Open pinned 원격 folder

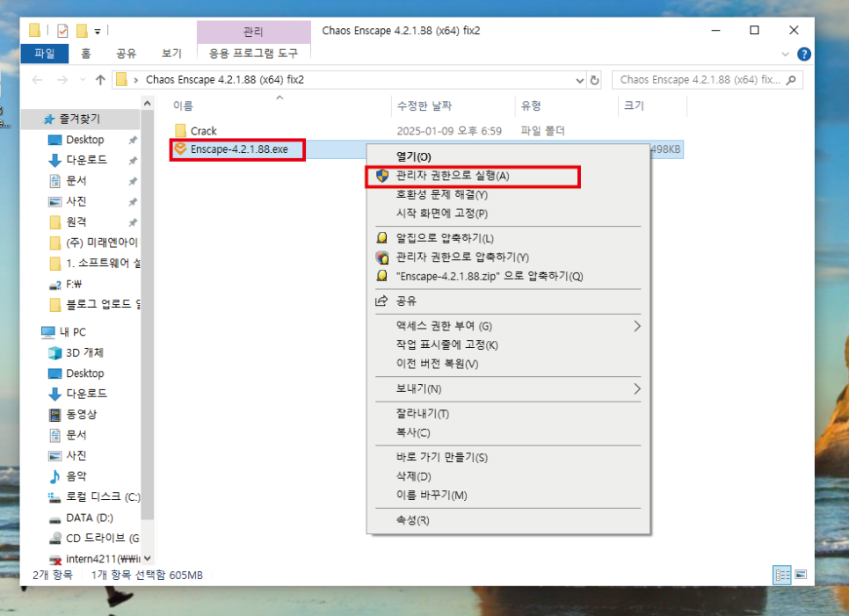point(76,222)
